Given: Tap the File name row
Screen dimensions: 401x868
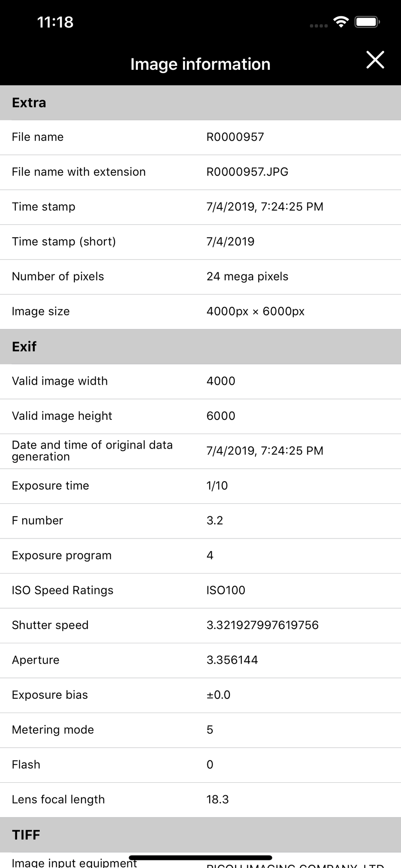Looking at the screenshot, I should (x=200, y=137).
